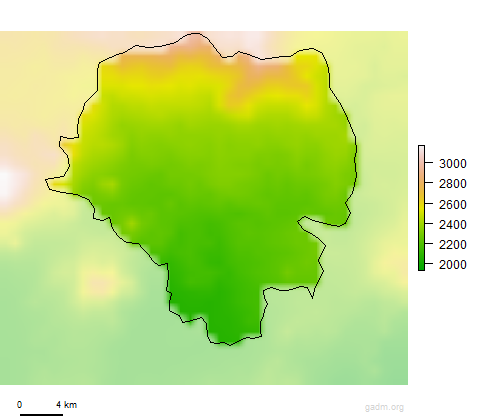Click the dark green bottom of the color scale
The height and width of the screenshot is (416, 480).
421,266
